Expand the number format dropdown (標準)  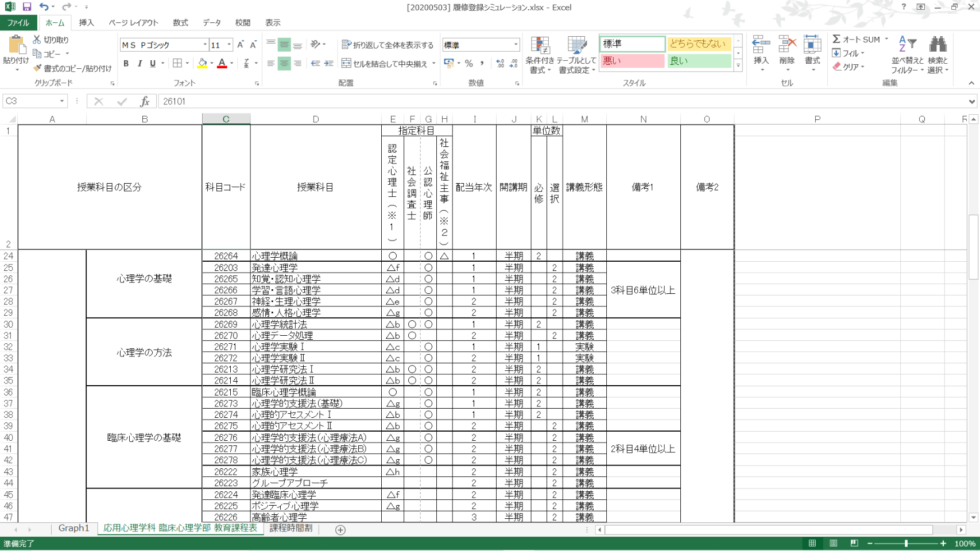[x=515, y=45]
